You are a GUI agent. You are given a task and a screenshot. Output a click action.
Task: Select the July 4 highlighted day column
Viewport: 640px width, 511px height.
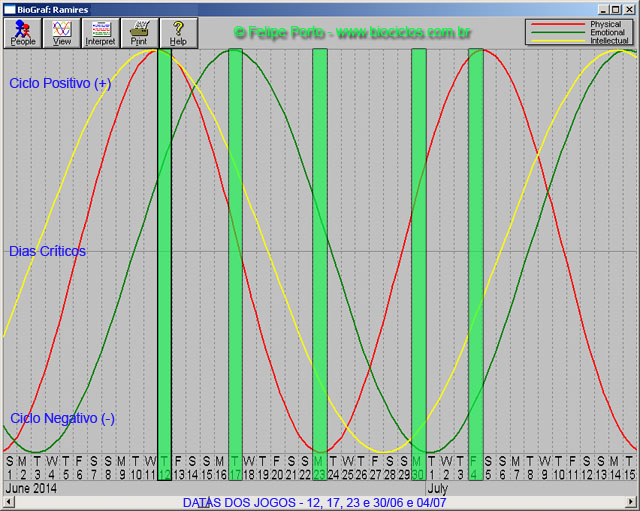click(x=476, y=264)
